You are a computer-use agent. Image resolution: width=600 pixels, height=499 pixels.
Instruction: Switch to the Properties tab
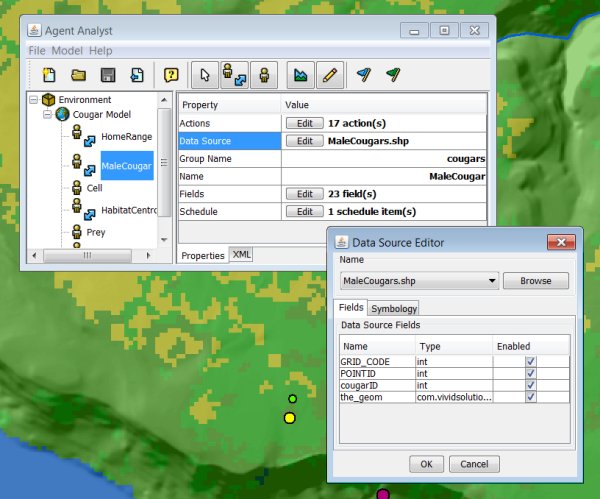click(x=203, y=256)
